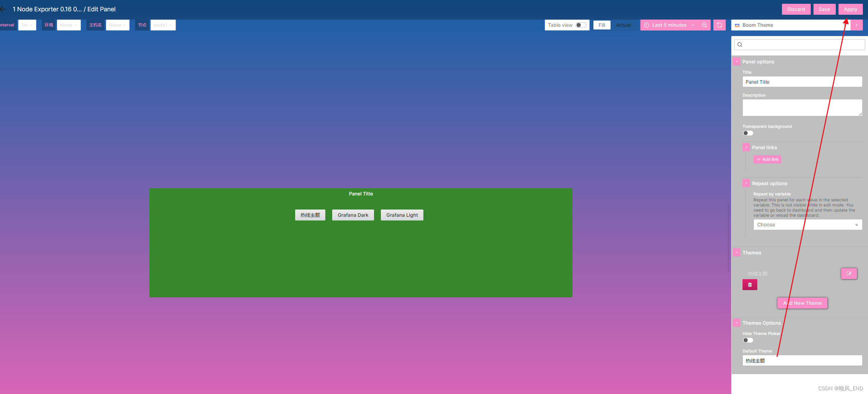Select the Grafana Light theme button
The image size is (868, 394).
(402, 215)
